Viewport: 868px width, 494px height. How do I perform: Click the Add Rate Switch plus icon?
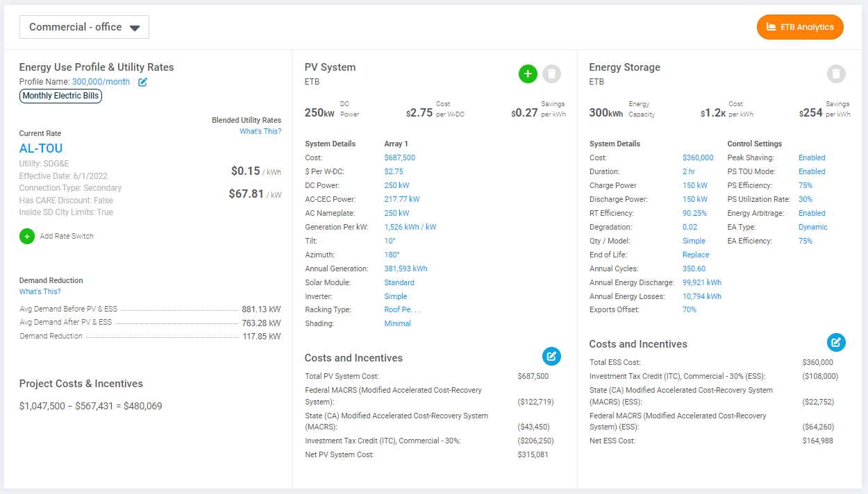26,236
